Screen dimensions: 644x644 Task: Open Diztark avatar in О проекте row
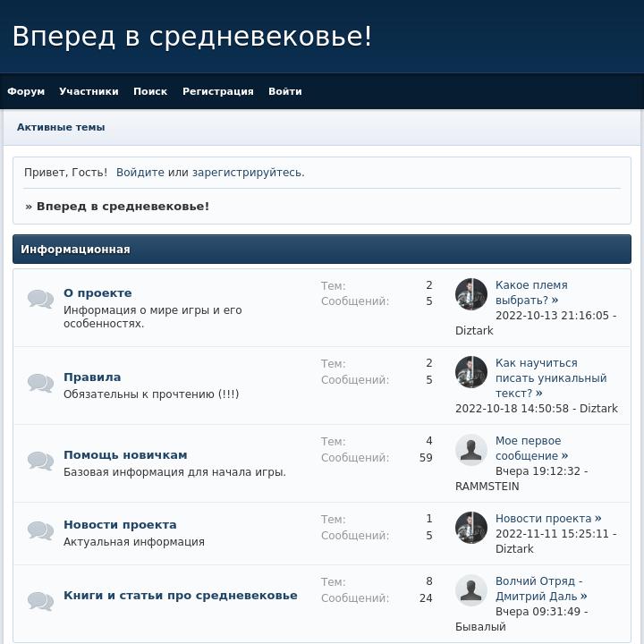(471, 294)
